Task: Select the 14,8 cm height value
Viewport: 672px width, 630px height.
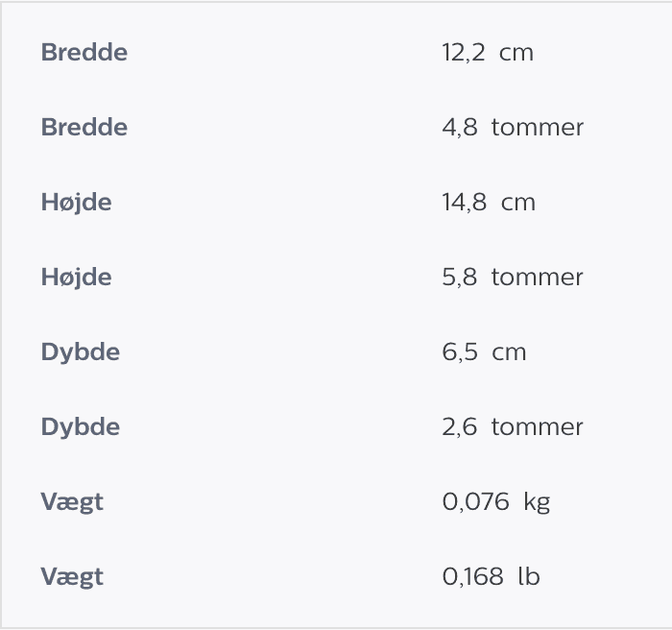Action: tap(489, 203)
